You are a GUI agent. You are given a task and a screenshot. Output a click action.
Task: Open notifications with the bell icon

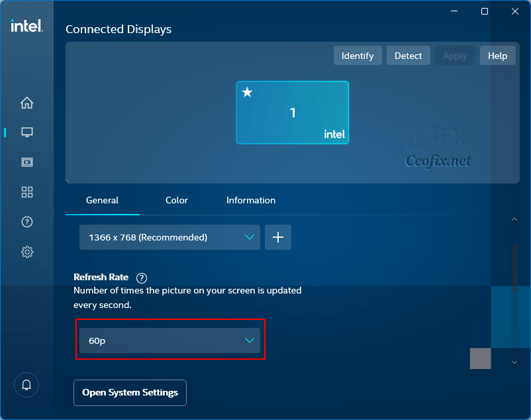(x=26, y=385)
